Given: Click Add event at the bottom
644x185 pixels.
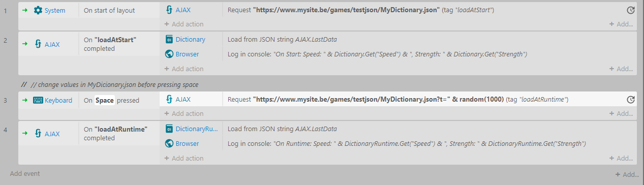Looking at the screenshot, I should point(25,173).
